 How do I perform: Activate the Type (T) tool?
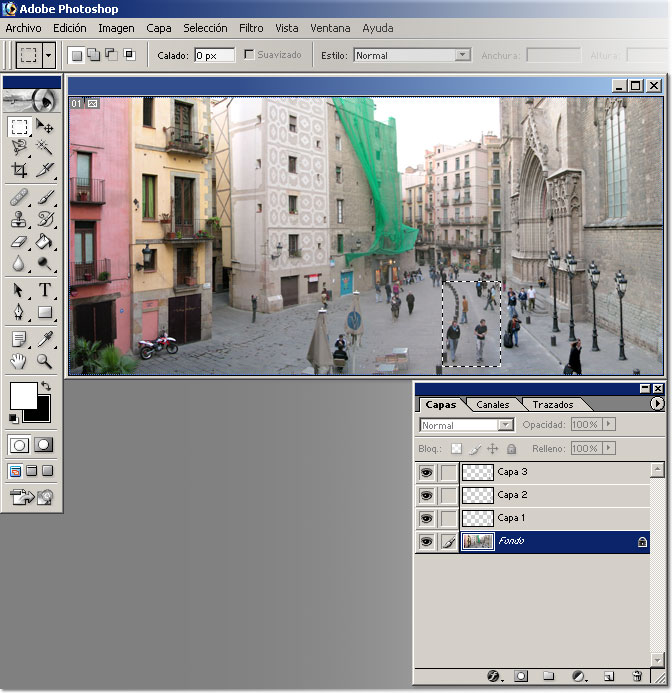click(45, 290)
